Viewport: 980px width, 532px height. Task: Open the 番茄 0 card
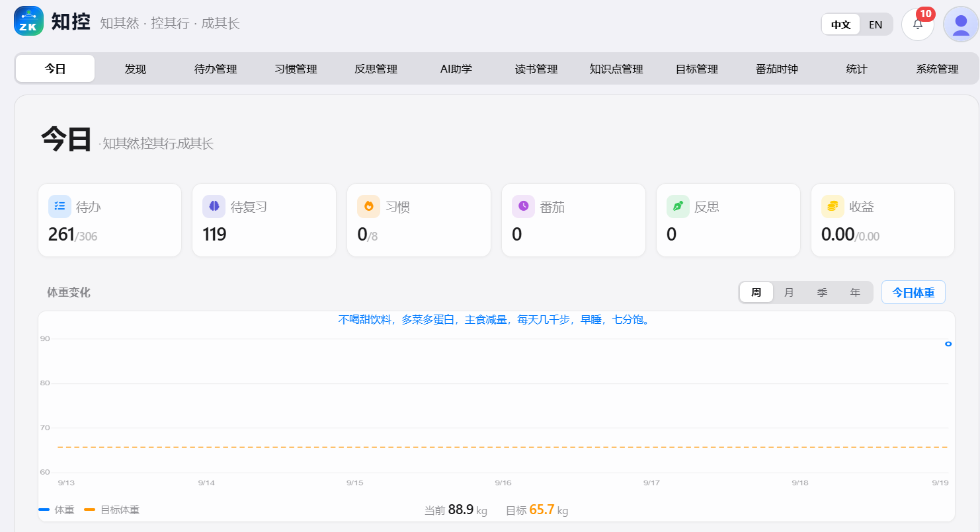point(574,220)
